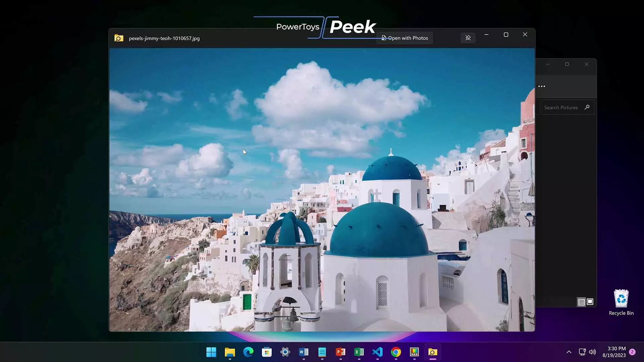Image resolution: width=644 pixels, height=362 pixels.
Task: Click the search magnifier icon in File Explorer
Action: (x=587, y=107)
